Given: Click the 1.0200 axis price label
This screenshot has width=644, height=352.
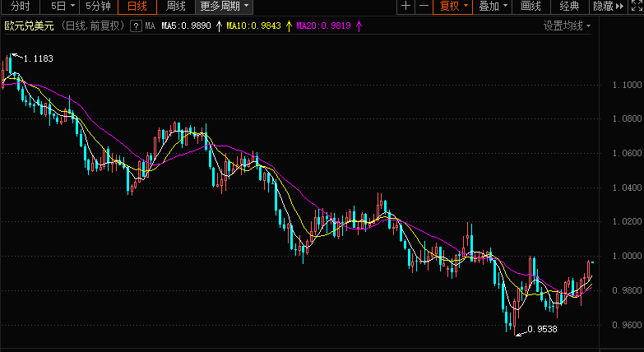Looking at the screenshot, I should click(627, 222).
